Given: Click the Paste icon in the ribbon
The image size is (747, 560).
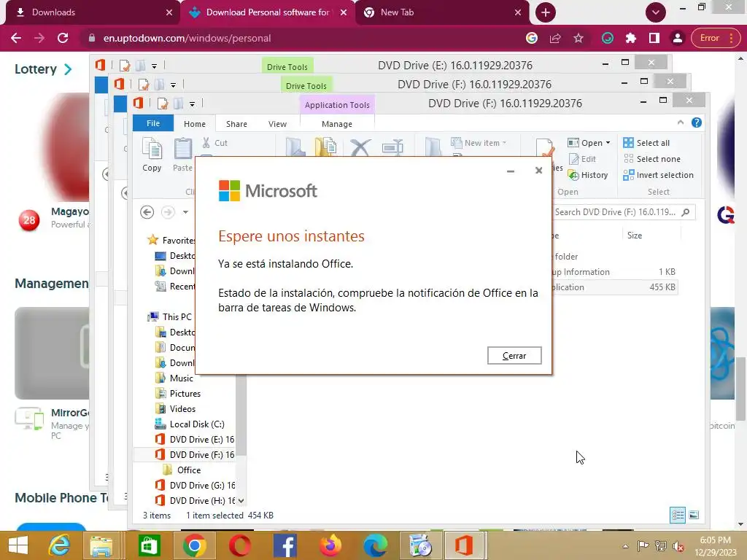Looking at the screenshot, I should [x=182, y=155].
